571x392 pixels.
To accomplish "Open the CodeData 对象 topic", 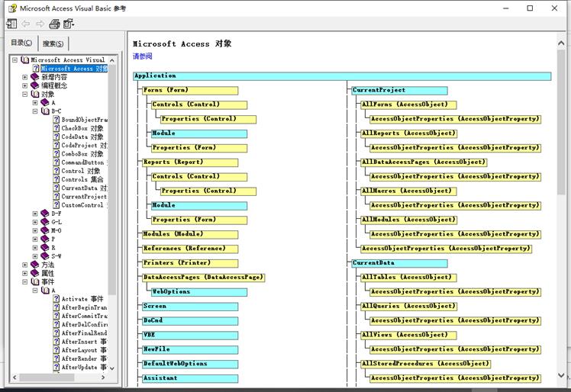I will click(82, 137).
